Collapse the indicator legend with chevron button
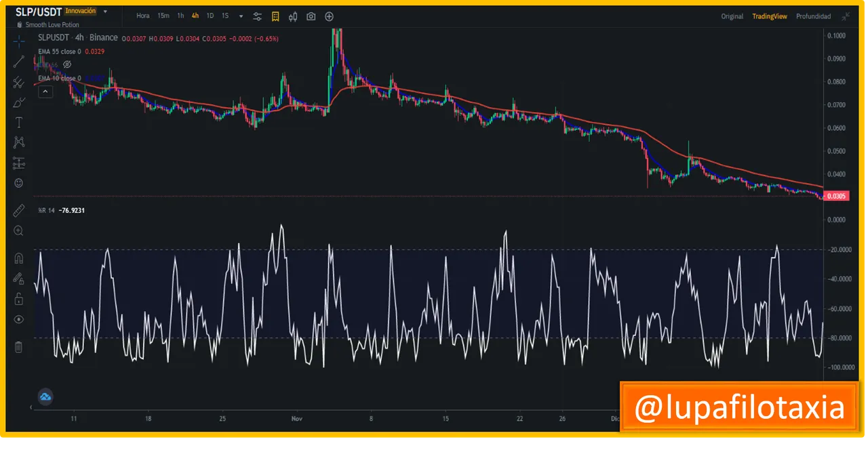Viewport: 868px width, 450px height. [45, 91]
